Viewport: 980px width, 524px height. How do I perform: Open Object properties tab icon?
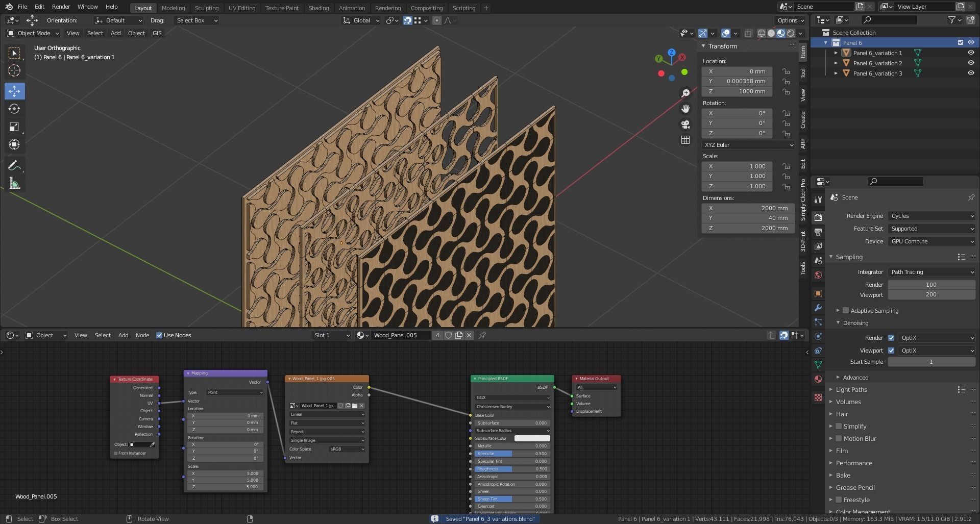click(x=818, y=293)
